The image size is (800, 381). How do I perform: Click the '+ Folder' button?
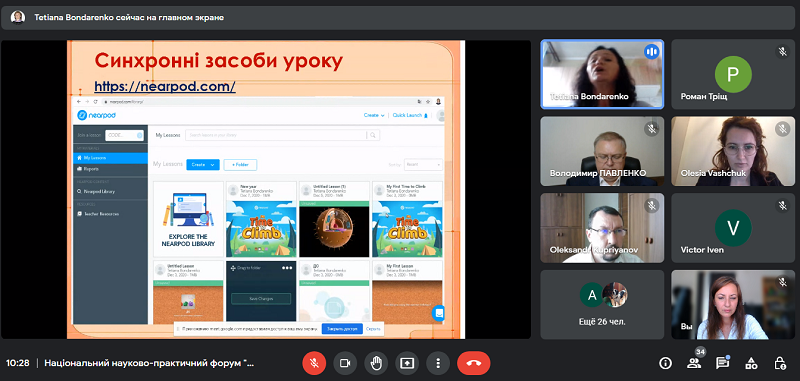click(240, 165)
